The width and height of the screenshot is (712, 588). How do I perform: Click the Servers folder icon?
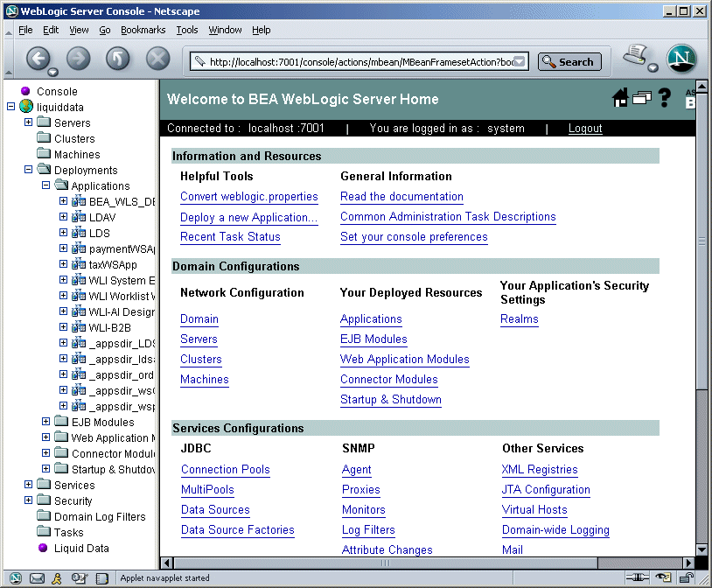(44, 122)
